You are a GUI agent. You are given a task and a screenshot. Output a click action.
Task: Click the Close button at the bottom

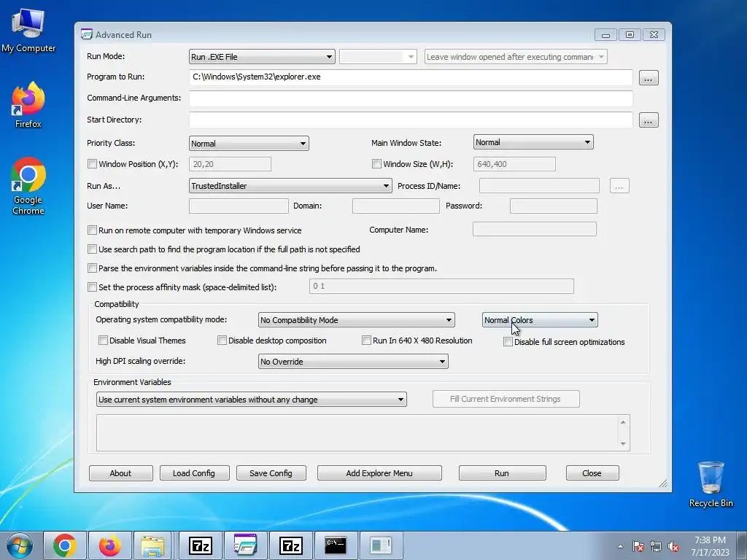pyautogui.click(x=592, y=473)
